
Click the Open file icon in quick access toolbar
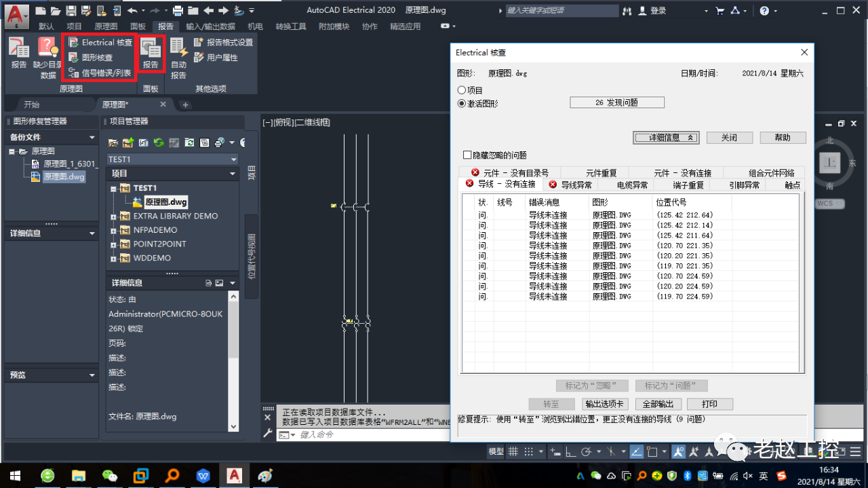click(x=55, y=11)
